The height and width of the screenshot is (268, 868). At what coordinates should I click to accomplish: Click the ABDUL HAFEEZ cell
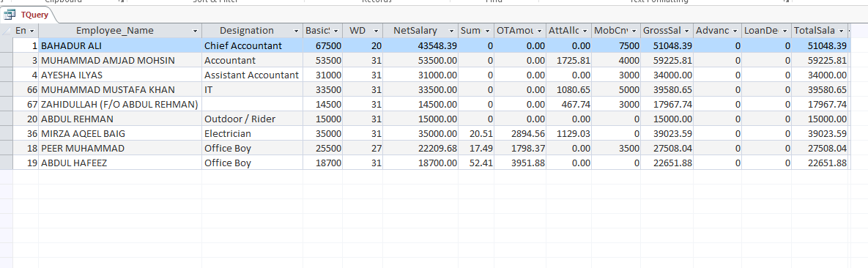(120, 163)
